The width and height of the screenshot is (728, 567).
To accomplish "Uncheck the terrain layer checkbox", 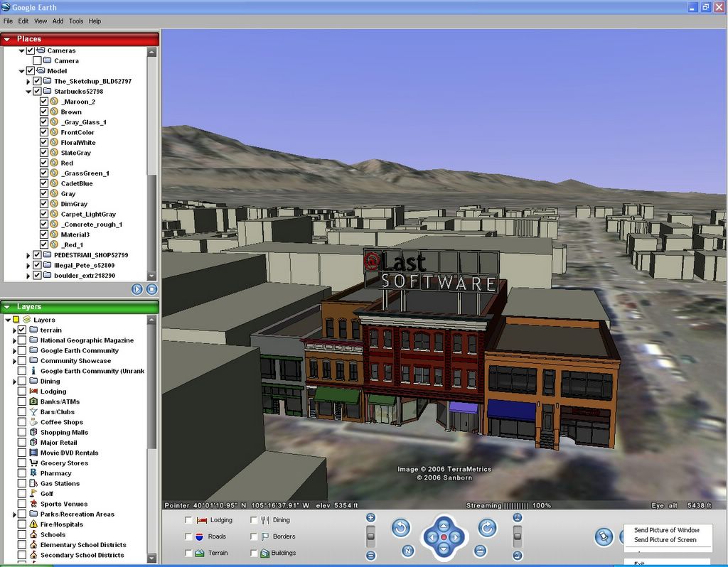I will (x=22, y=330).
